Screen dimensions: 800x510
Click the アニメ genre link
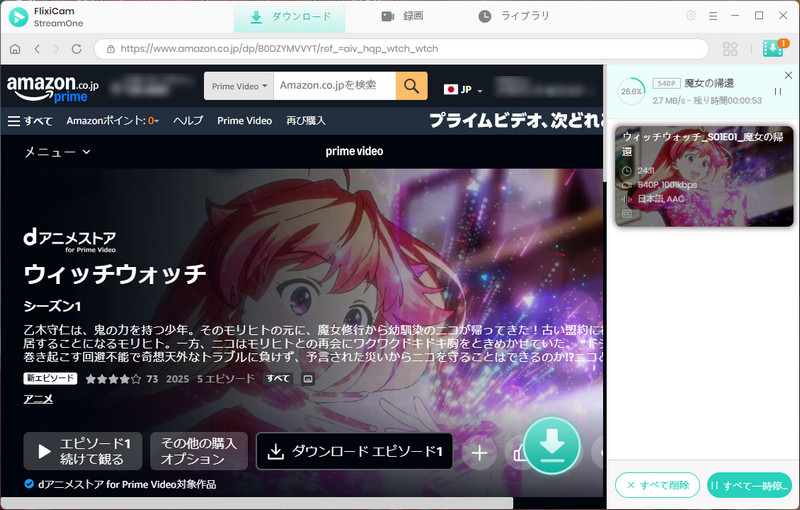38,399
